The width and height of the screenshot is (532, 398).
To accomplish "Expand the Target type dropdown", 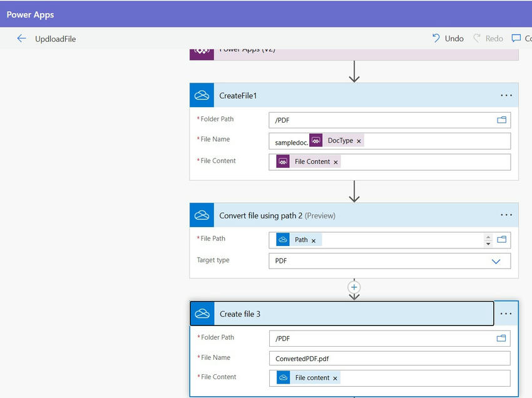I will coord(496,261).
